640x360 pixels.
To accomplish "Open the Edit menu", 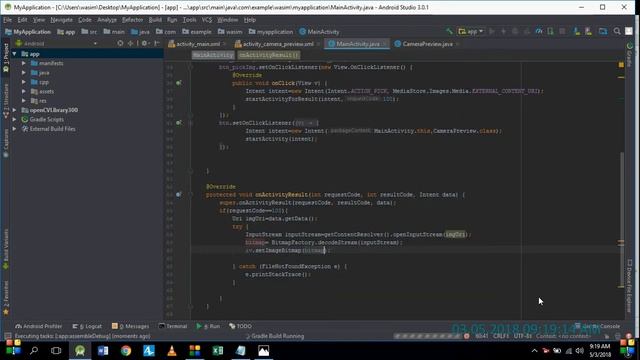I will (x=22, y=20).
